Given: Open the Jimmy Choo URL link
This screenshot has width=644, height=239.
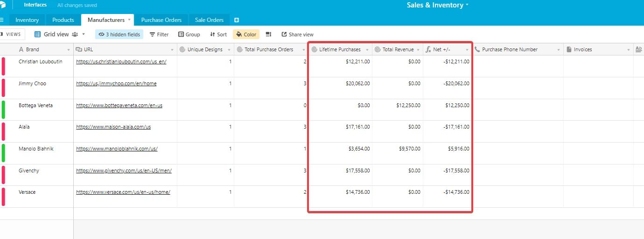Looking at the screenshot, I should 116,83.
